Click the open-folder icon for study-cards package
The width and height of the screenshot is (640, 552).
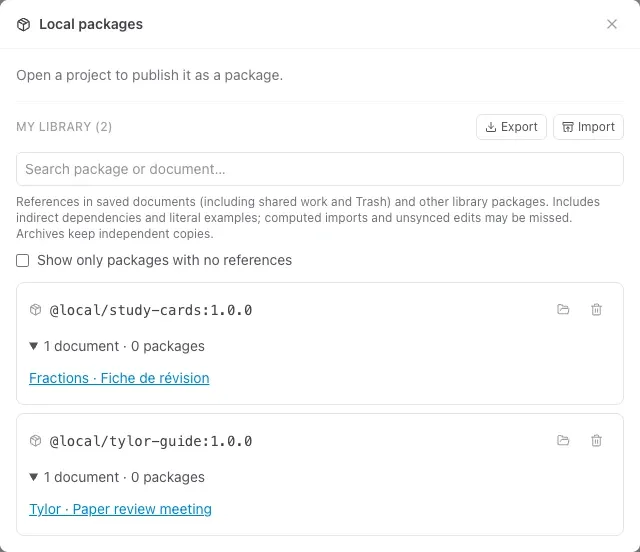(563, 309)
